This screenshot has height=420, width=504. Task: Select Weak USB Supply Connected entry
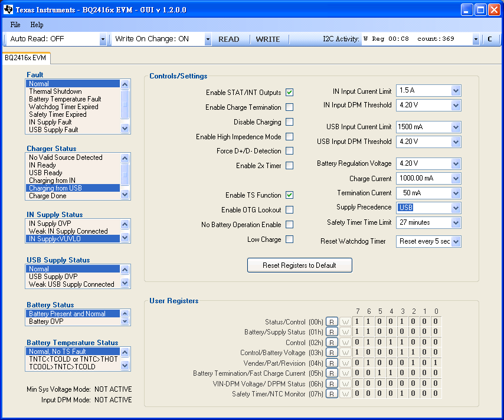(73, 284)
